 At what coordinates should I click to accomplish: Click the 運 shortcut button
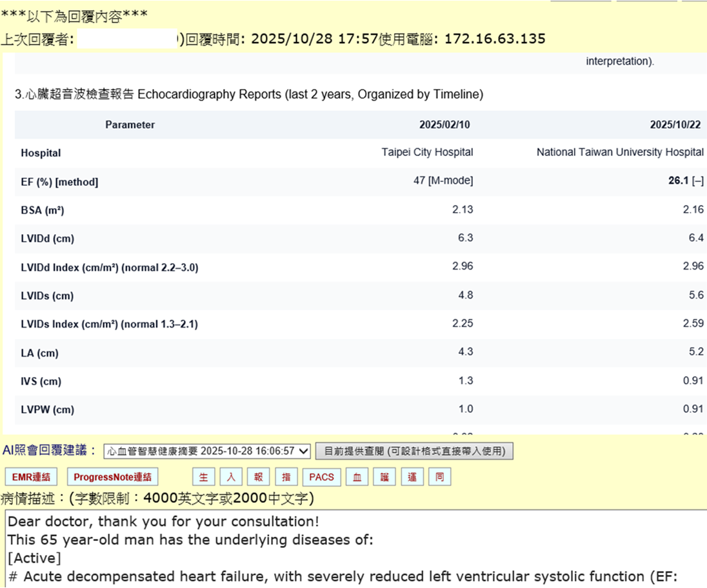click(x=412, y=477)
